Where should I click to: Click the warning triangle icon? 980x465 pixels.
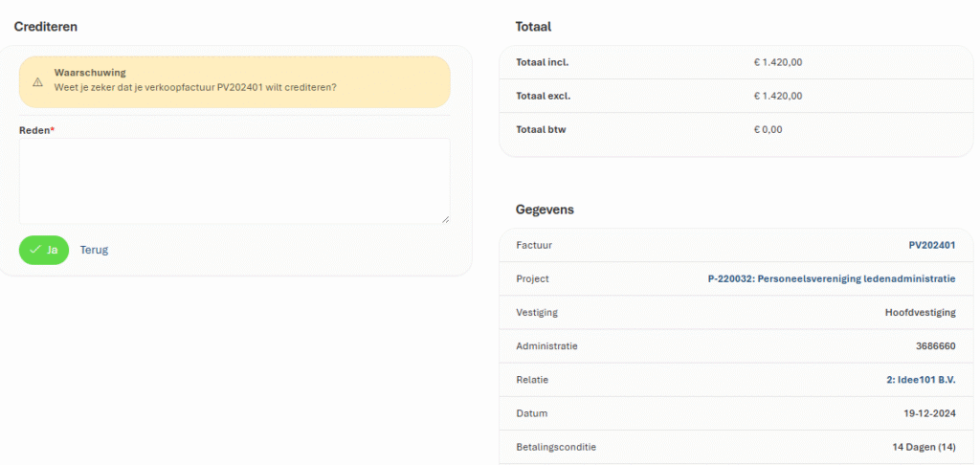(37, 81)
